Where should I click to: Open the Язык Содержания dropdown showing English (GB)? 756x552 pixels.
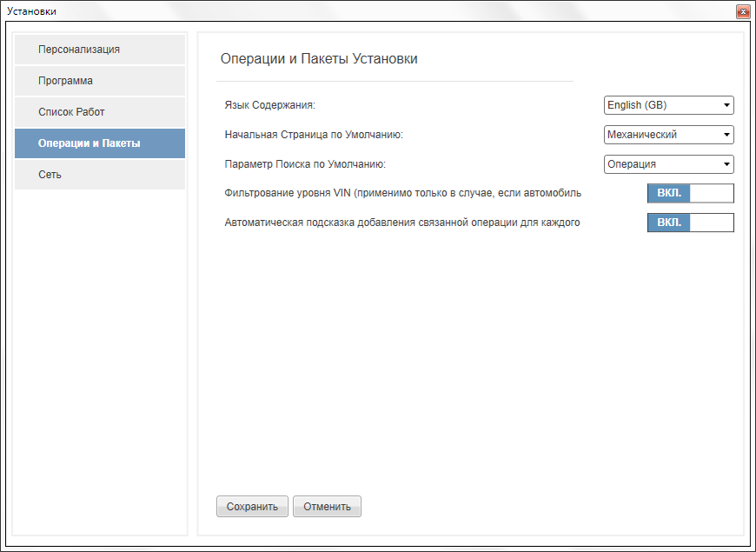(x=669, y=105)
